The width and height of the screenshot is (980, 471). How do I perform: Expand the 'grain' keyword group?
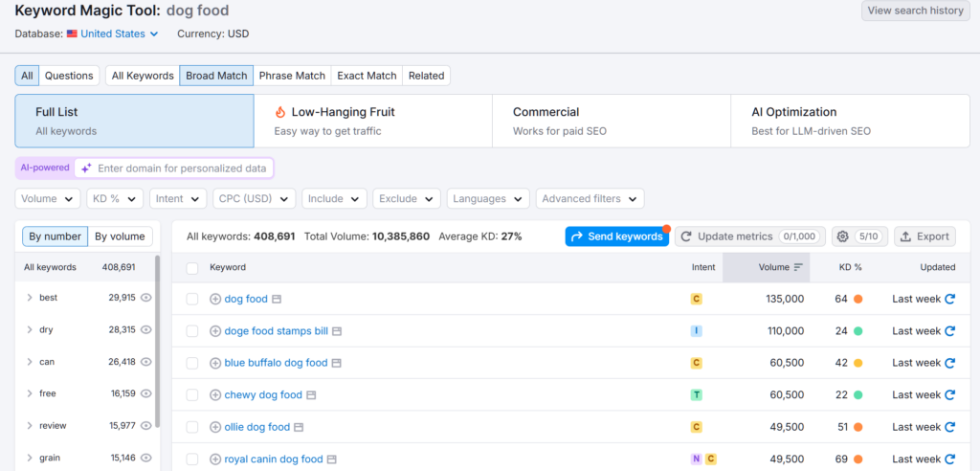(x=30, y=458)
